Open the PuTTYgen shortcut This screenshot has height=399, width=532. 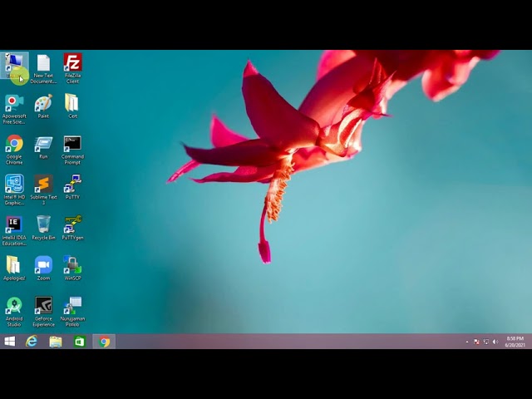coord(72,228)
